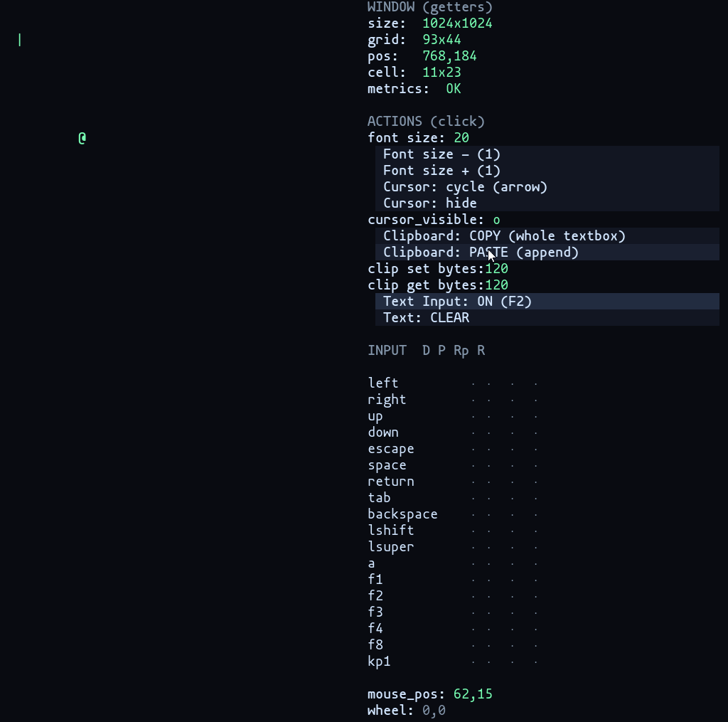This screenshot has width=728, height=722.
Task: Click the 'right' input row
Action: [x=453, y=400]
